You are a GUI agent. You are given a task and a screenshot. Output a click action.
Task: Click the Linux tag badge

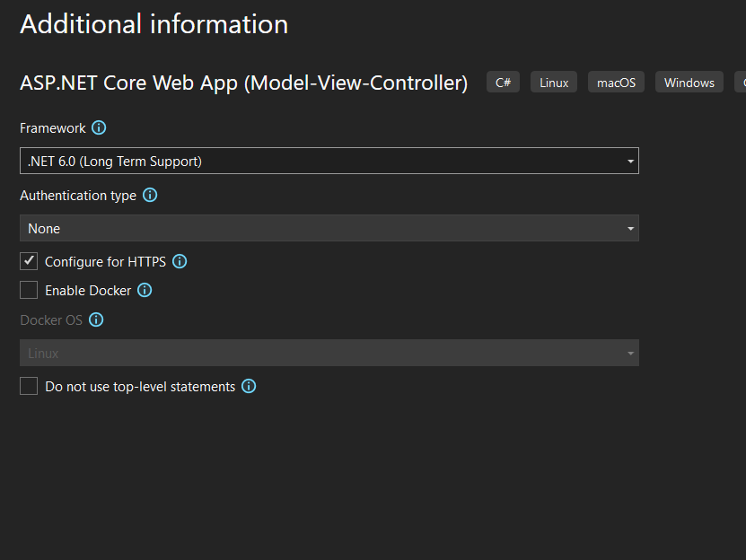pyautogui.click(x=554, y=83)
